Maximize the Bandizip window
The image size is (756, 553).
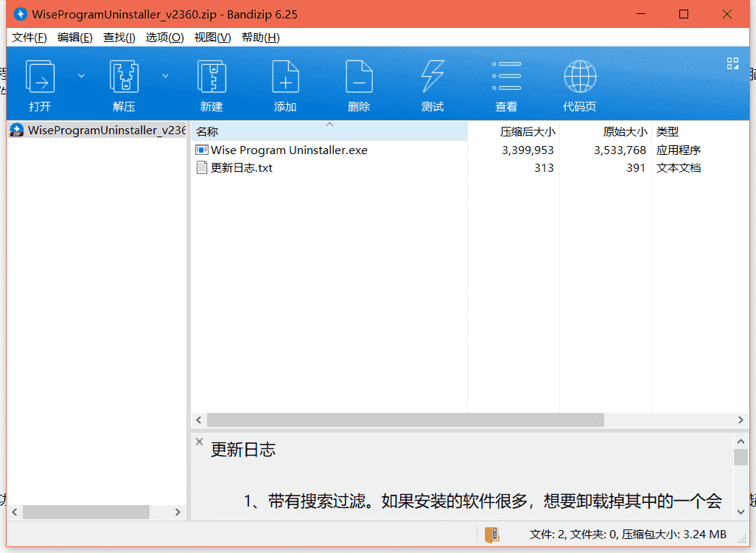684,14
